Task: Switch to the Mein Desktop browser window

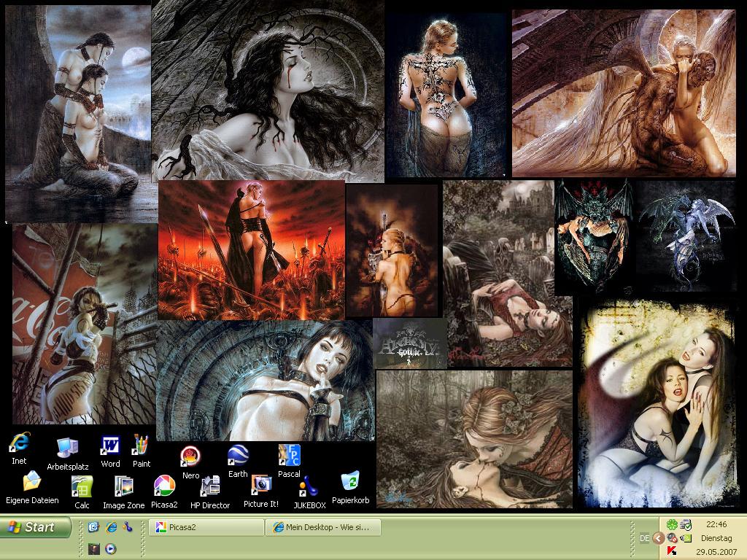Action: coord(324,527)
